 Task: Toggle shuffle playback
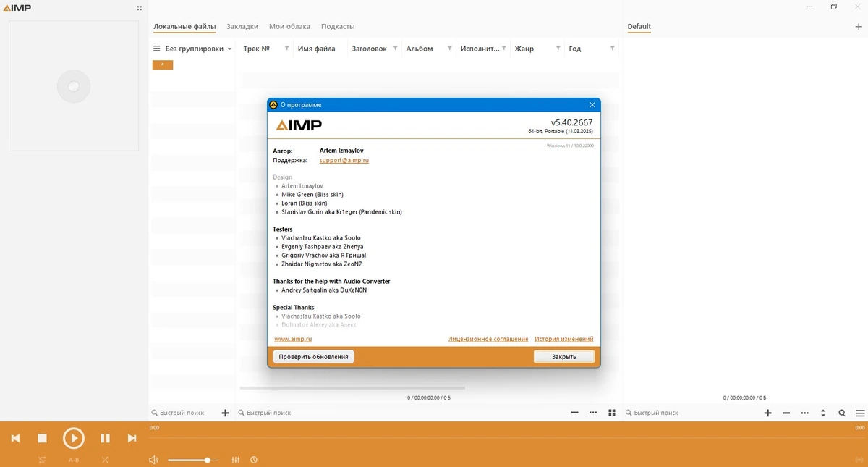point(106,460)
